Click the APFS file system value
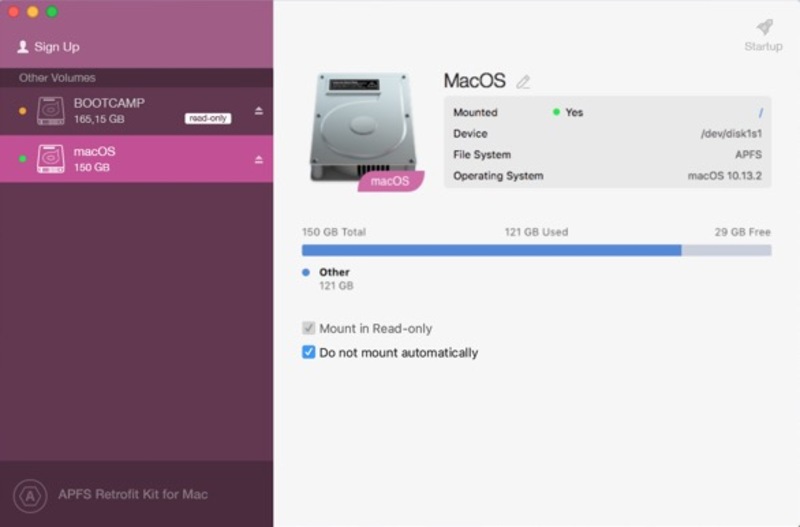 [x=748, y=155]
